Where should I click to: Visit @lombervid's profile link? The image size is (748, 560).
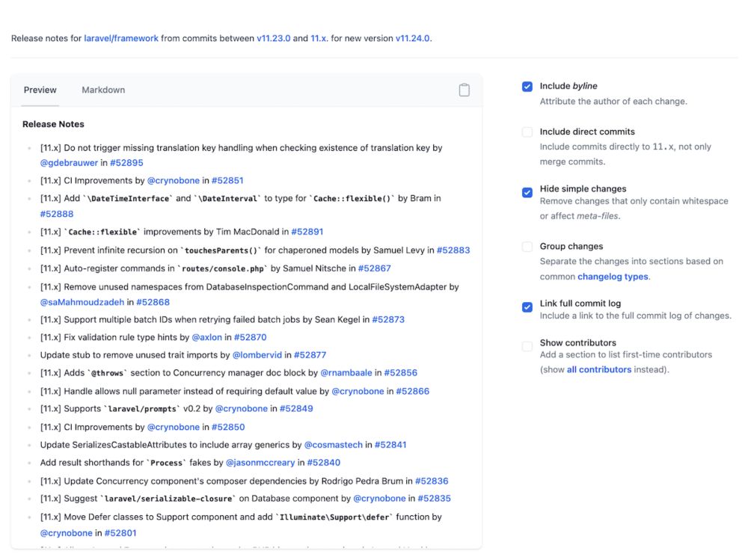click(257, 354)
